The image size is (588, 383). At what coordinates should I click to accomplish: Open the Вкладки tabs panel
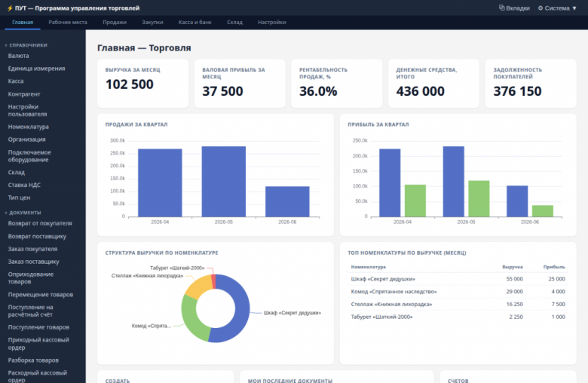tap(514, 8)
